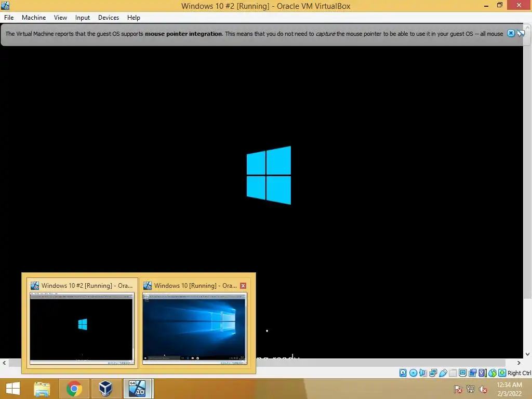Open File Explorer from the taskbar
The width and height of the screenshot is (532, 399).
point(42,389)
